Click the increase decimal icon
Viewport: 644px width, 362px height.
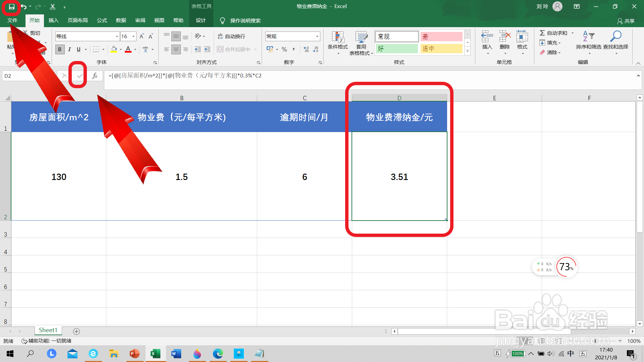[x=306, y=49]
